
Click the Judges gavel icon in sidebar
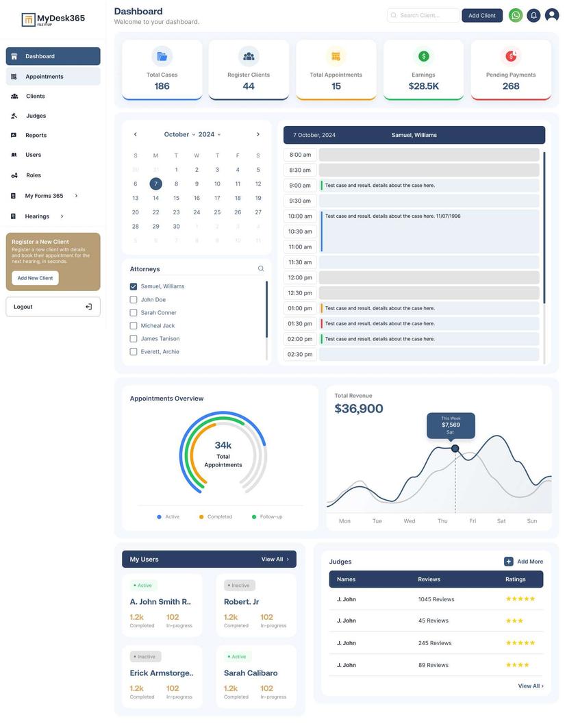(x=14, y=116)
